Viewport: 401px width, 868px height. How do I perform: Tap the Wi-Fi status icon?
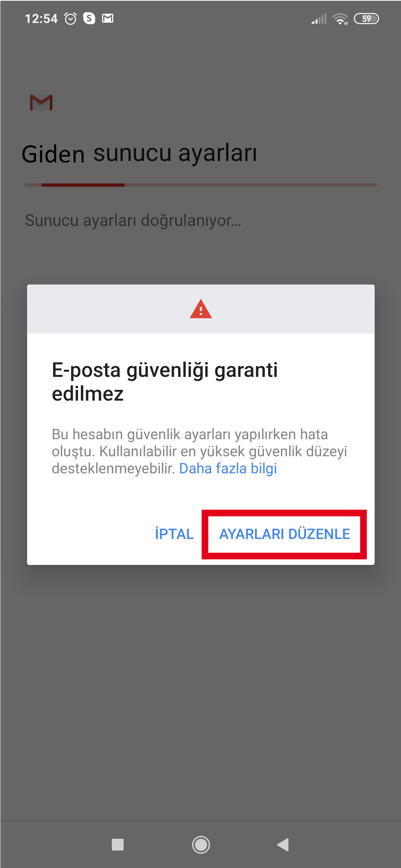tap(340, 19)
